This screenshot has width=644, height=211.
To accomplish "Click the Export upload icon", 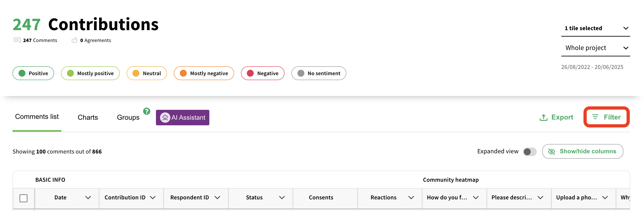I will 543,117.
